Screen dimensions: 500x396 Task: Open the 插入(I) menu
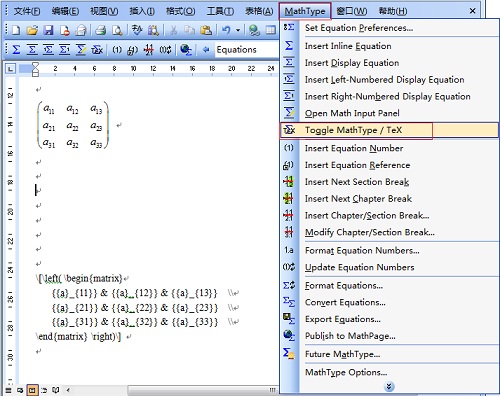pos(142,11)
